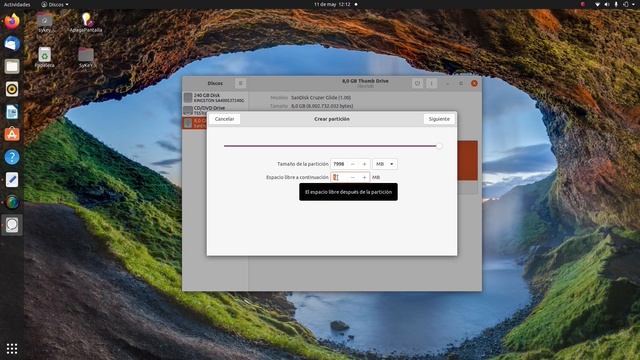Click the globe application icon in dock
Screen dimensions: 640x360
point(12,202)
